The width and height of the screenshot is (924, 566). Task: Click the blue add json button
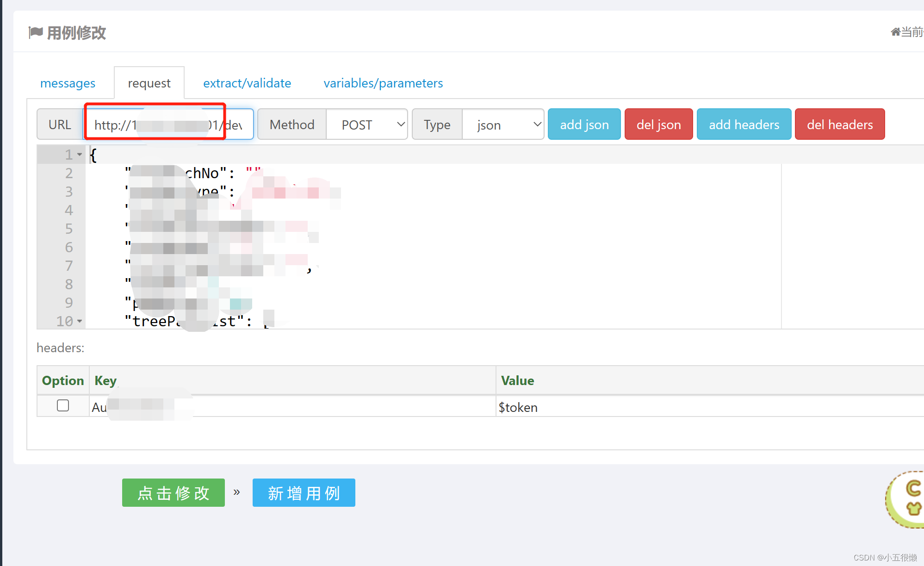point(584,124)
